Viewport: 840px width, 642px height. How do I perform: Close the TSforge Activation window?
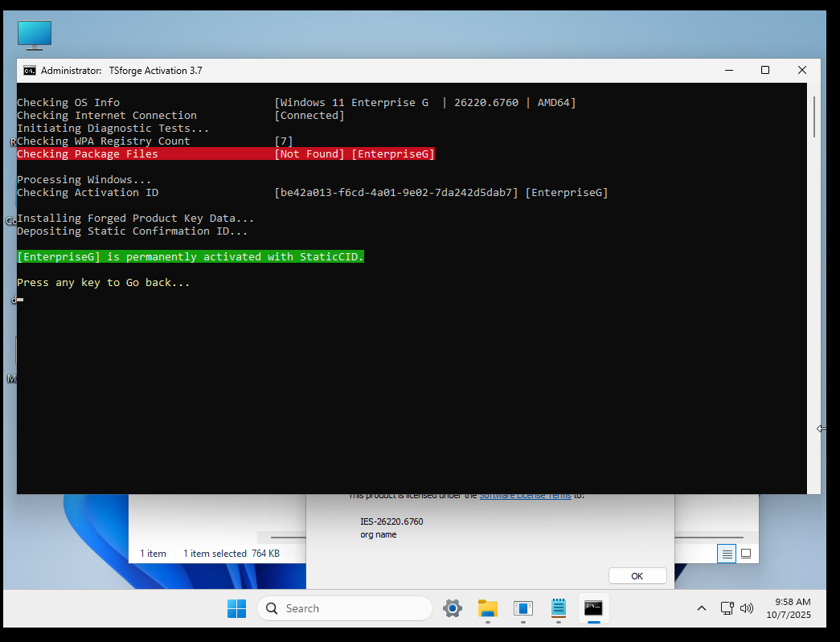(802, 70)
